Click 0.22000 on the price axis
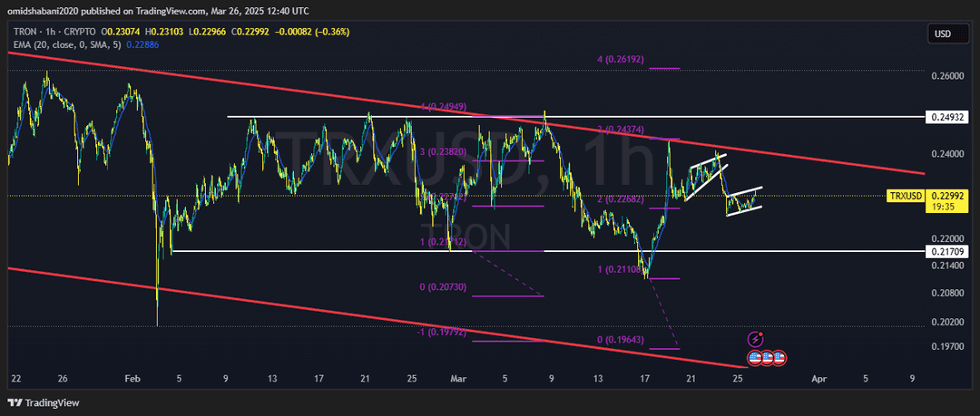 point(946,238)
